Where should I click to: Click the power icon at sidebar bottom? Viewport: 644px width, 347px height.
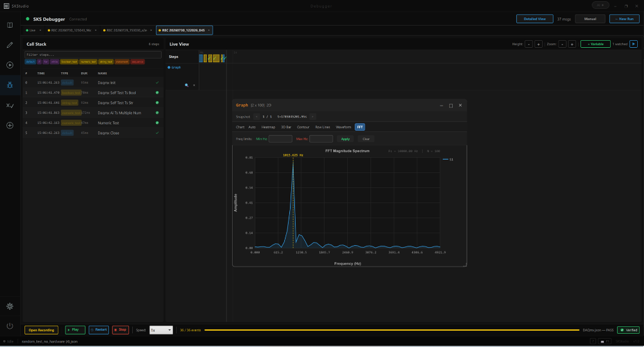click(x=10, y=326)
